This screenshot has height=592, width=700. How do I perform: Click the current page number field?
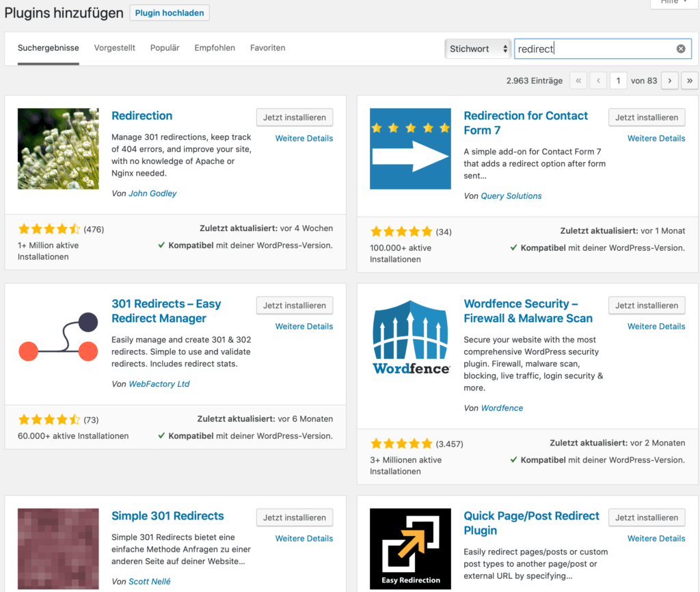coord(618,81)
